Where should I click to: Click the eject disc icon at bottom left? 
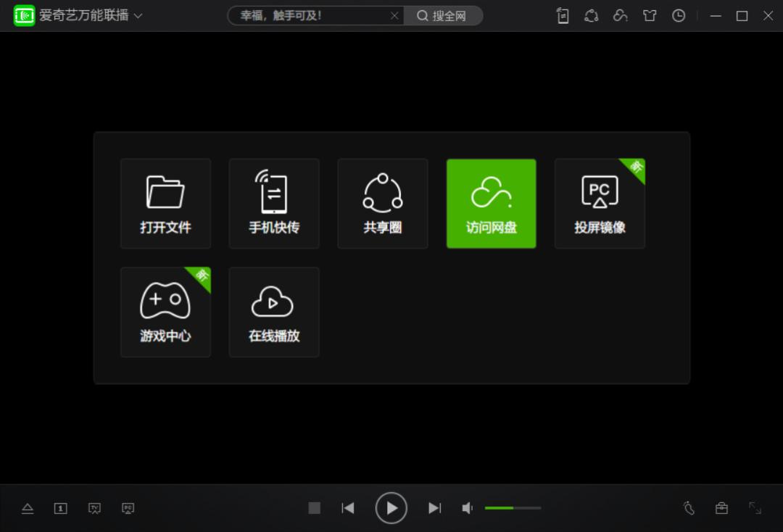[x=28, y=508]
